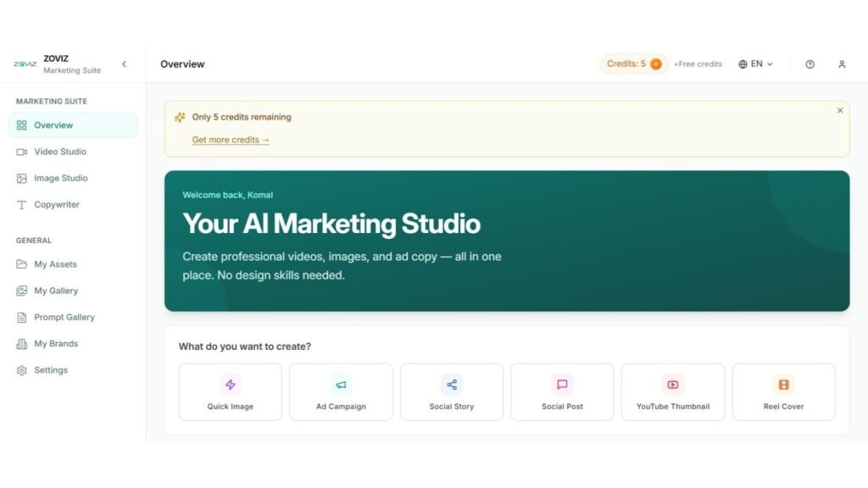
Task: Click the Credits: 5 label
Action: (626, 64)
